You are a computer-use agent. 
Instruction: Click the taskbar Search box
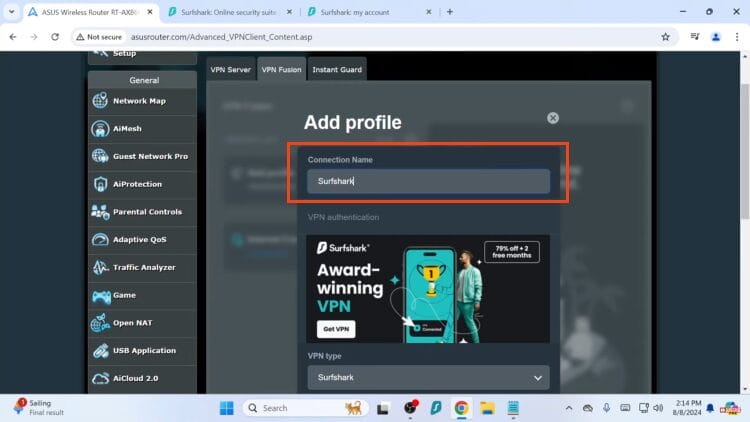tap(305, 408)
